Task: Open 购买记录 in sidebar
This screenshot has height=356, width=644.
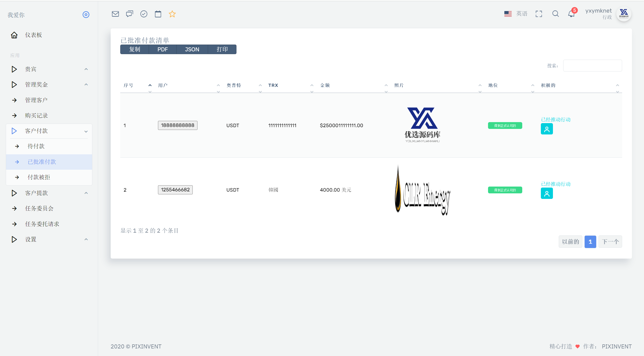Action: (x=49, y=116)
